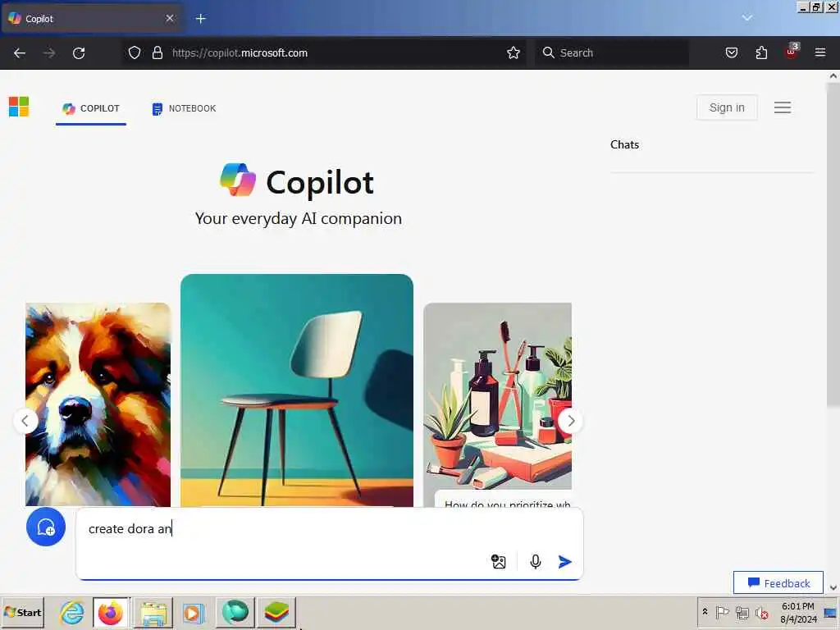
Task: Switch to the Copilot tab
Action: point(91,108)
